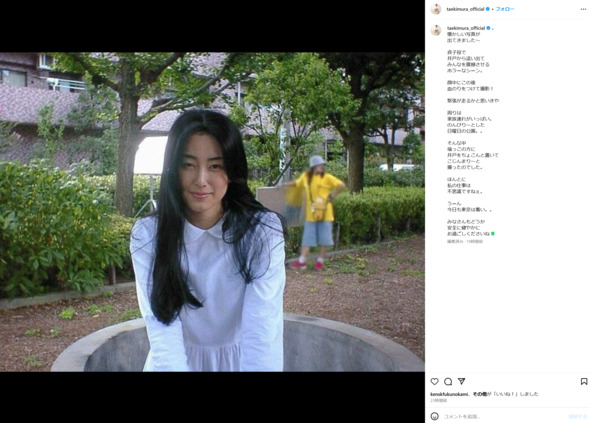View the other likers via その他
The height and width of the screenshot is (423, 590).
point(479,394)
